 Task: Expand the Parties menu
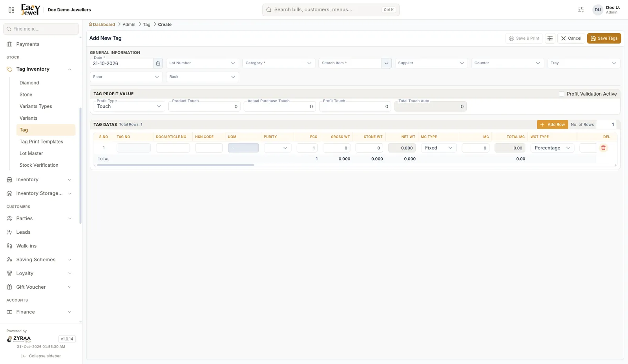point(69,218)
